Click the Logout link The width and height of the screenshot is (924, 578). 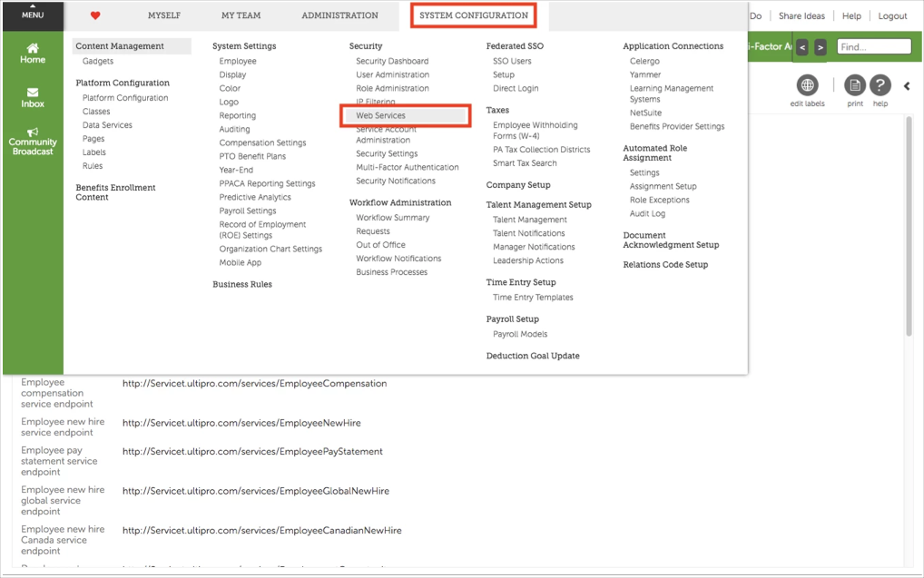892,16
